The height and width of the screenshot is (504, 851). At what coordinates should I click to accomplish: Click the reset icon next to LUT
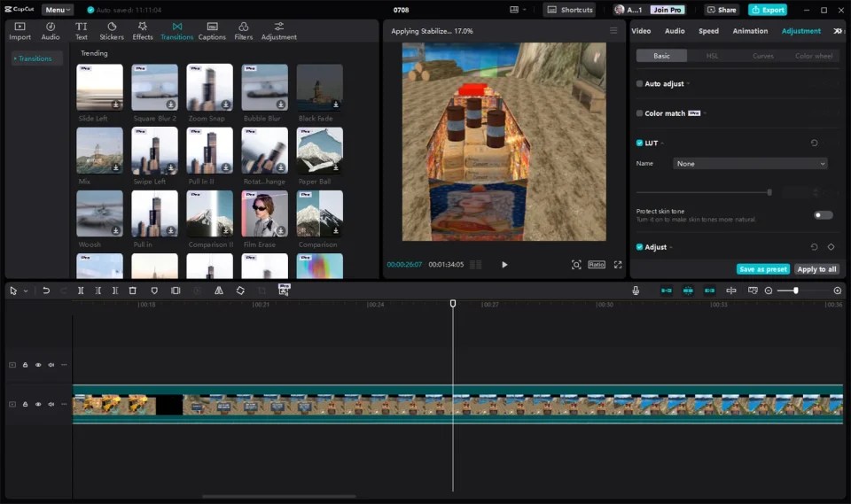[x=815, y=143]
